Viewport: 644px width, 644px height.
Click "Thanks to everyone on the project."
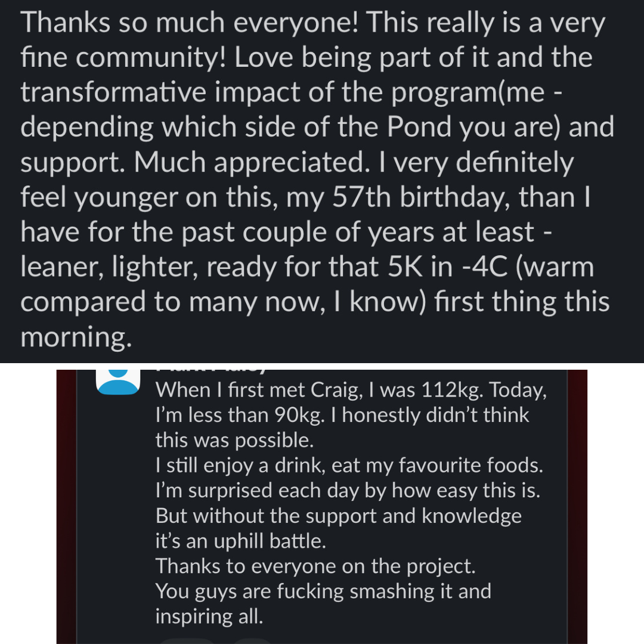coord(315,565)
